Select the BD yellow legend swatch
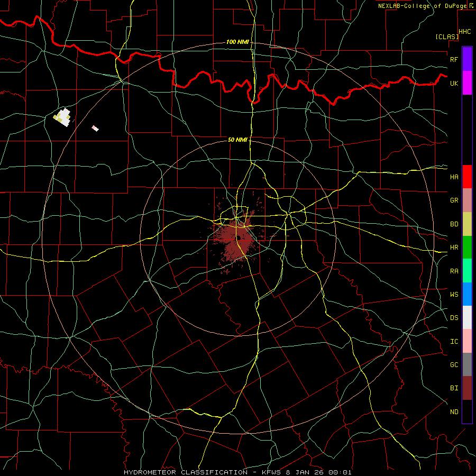 467,224
